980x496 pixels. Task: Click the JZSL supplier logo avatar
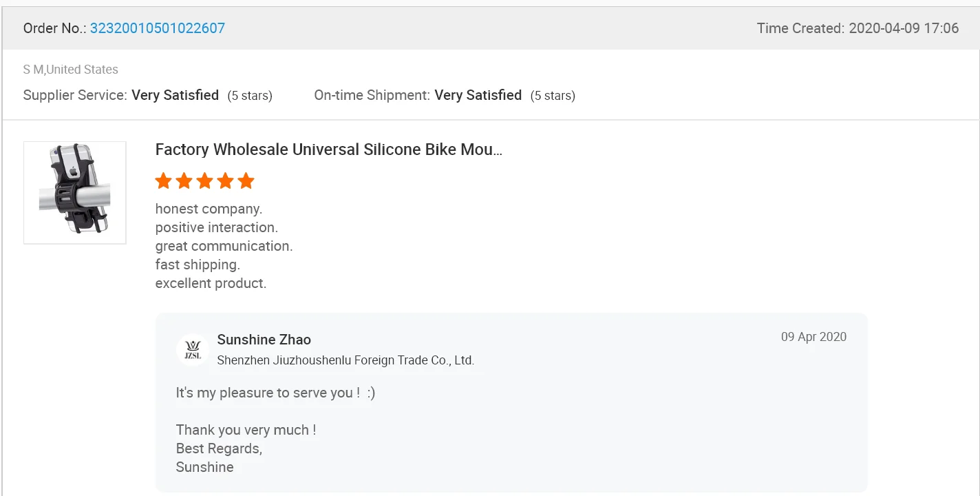point(192,350)
